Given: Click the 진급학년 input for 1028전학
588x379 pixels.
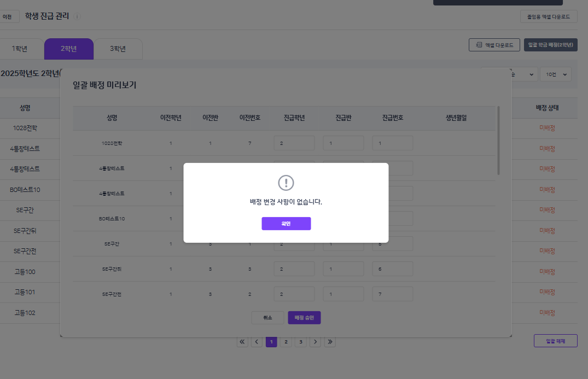Looking at the screenshot, I should 294,143.
